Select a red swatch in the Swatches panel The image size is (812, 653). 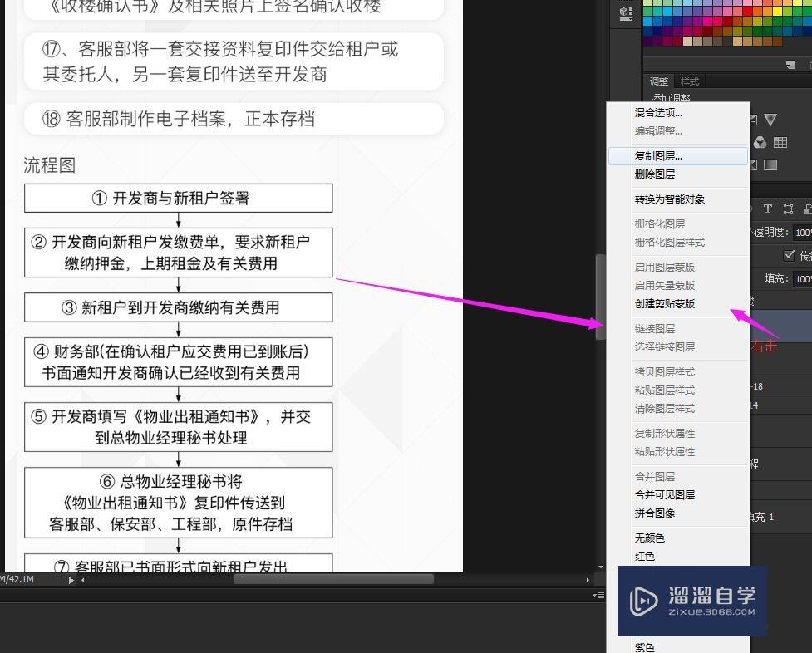coord(746,10)
